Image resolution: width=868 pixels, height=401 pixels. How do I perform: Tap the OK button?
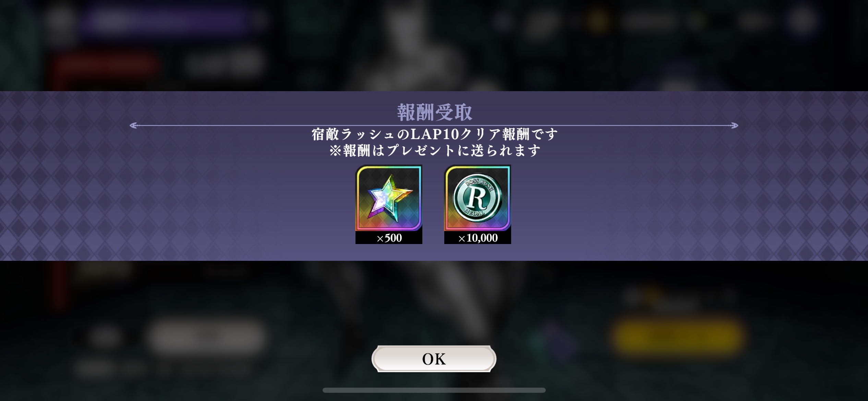434,359
